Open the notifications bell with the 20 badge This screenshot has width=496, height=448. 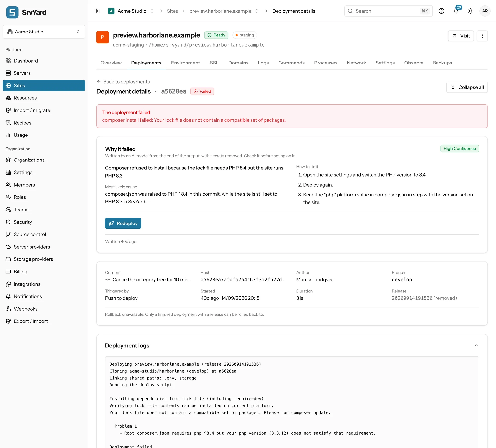point(456,11)
